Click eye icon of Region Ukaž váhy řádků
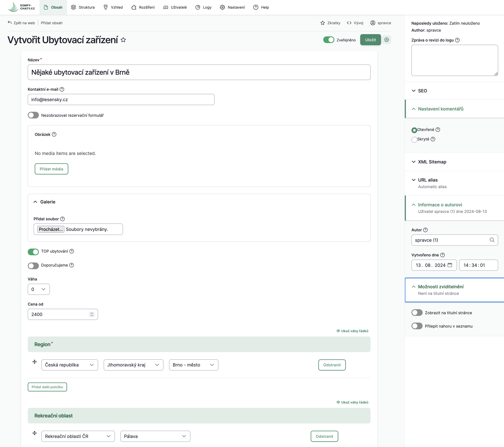The image size is (504, 447). 338,331
